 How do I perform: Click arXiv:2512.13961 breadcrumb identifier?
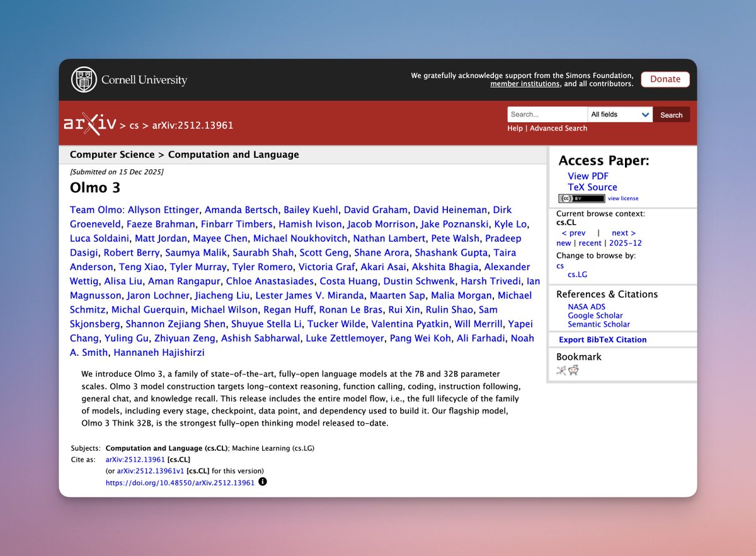click(193, 125)
